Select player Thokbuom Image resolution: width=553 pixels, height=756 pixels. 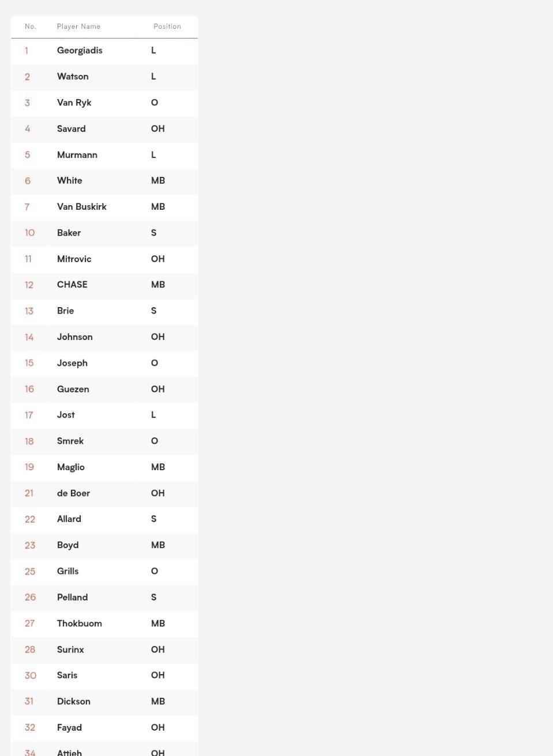[80, 623]
